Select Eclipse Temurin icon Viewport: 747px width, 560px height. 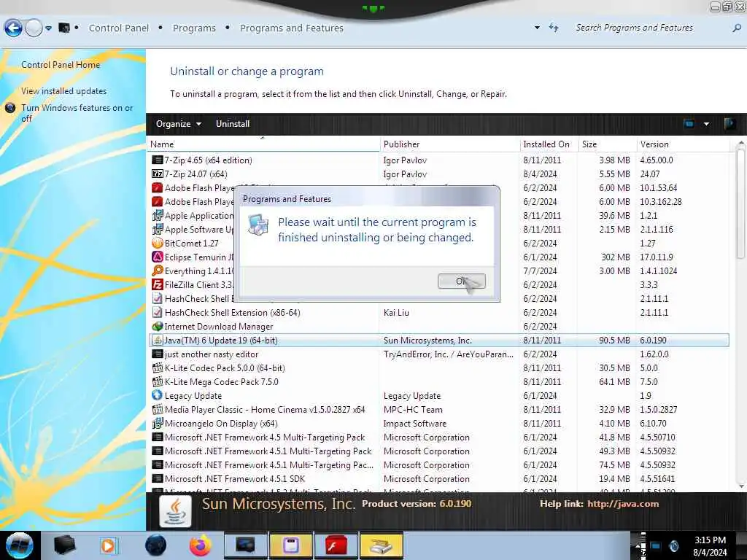coord(158,257)
